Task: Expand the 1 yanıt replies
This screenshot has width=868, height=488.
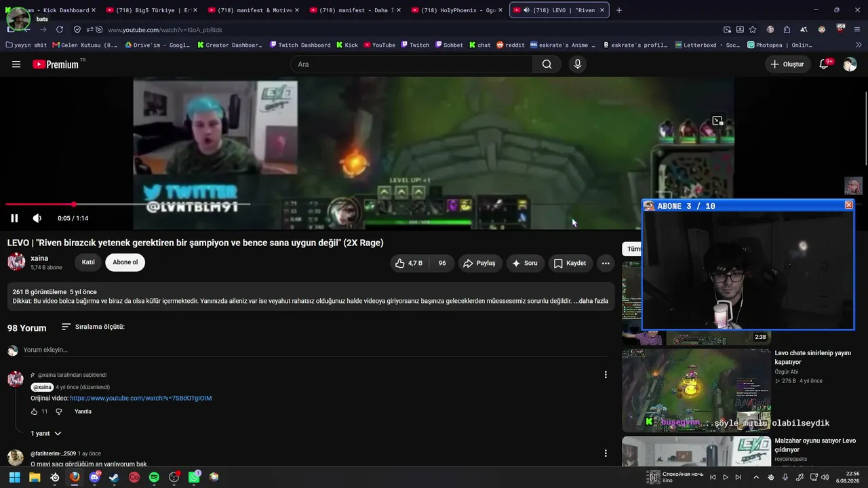Action: point(46,433)
